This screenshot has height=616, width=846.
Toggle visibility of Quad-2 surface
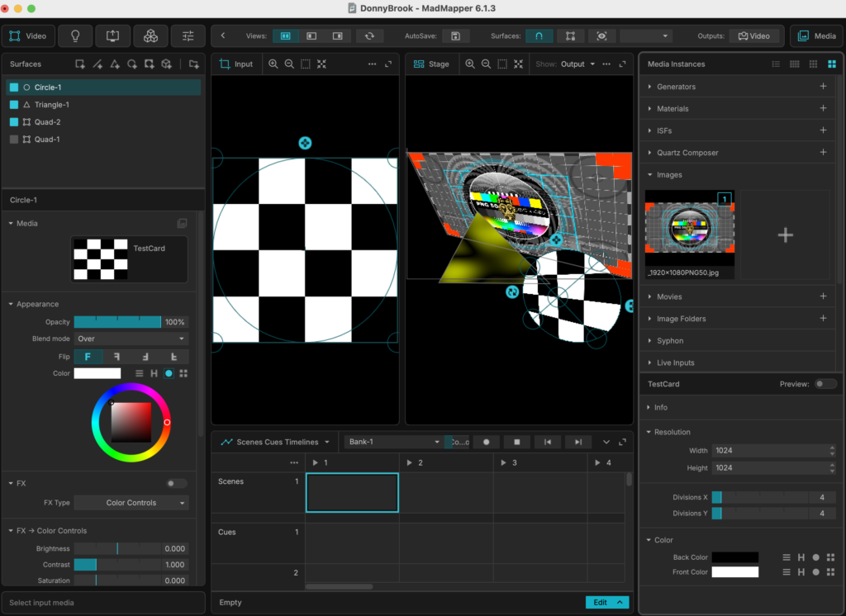14,122
